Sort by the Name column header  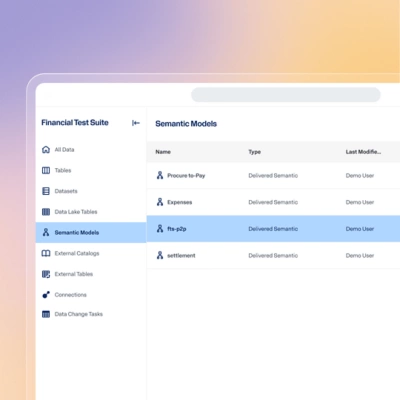163,152
